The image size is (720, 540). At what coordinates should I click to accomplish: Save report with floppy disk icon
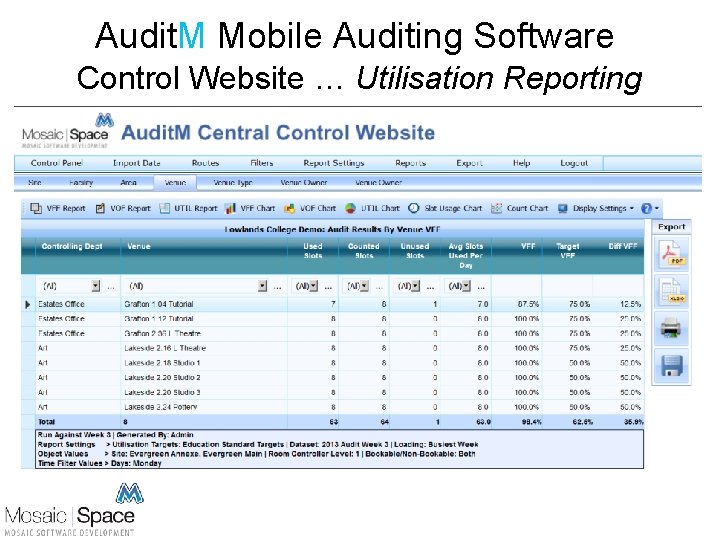[671, 366]
